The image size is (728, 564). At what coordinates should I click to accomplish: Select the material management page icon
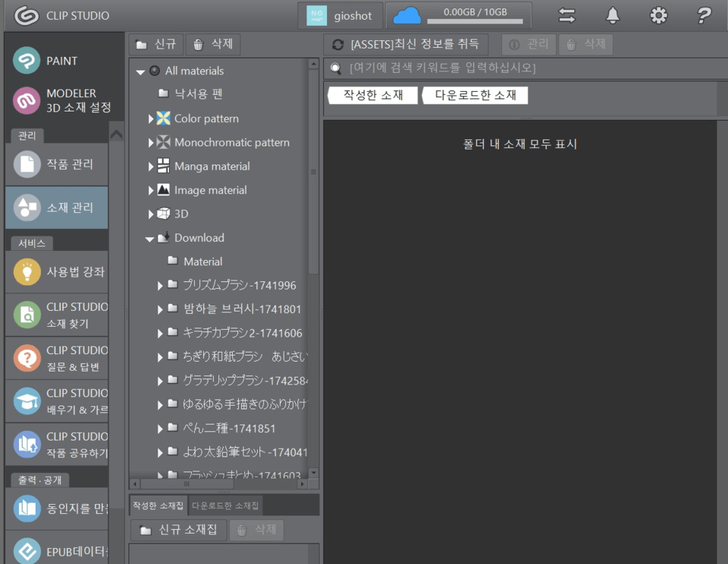[x=27, y=208]
